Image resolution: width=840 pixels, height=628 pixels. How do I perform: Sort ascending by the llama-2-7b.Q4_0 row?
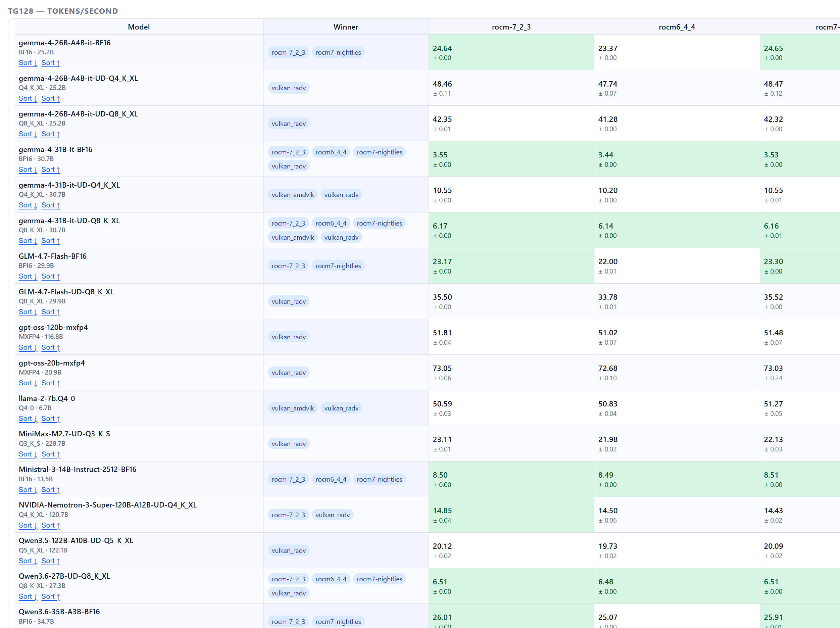pos(50,419)
